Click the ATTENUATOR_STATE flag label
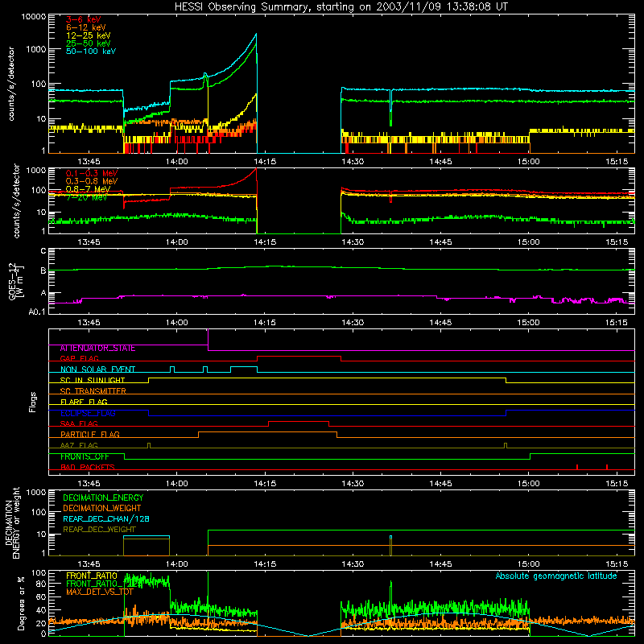 click(97, 348)
